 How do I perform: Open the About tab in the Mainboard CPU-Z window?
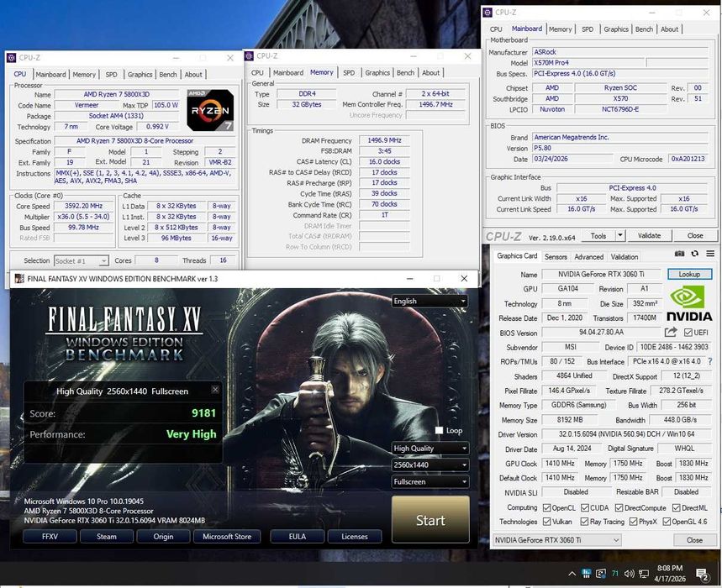[x=669, y=29]
